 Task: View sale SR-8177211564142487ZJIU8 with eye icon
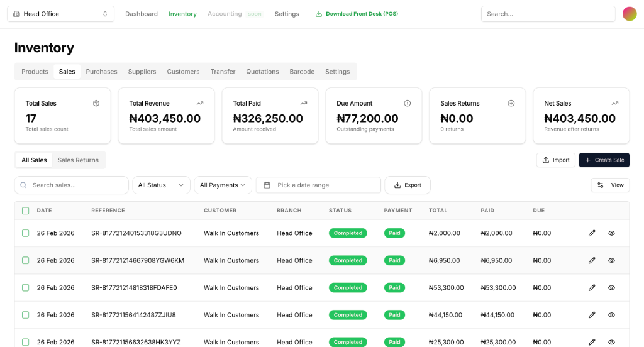point(611,315)
